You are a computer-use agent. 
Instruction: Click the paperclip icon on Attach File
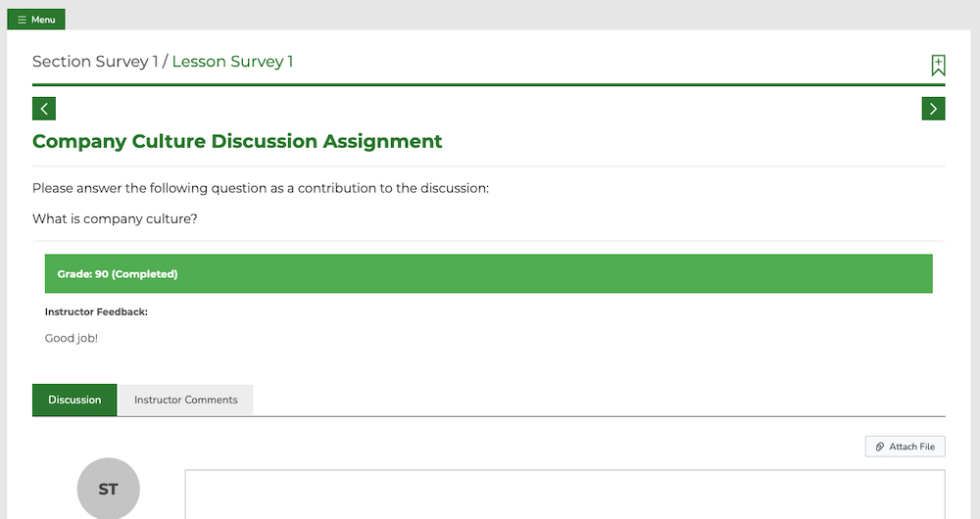(879, 447)
